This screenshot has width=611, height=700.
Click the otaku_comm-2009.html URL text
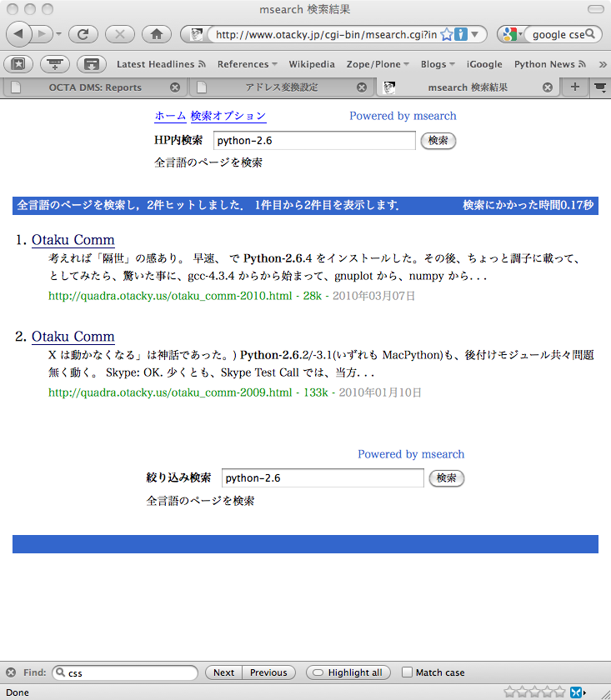click(x=170, y=392)
